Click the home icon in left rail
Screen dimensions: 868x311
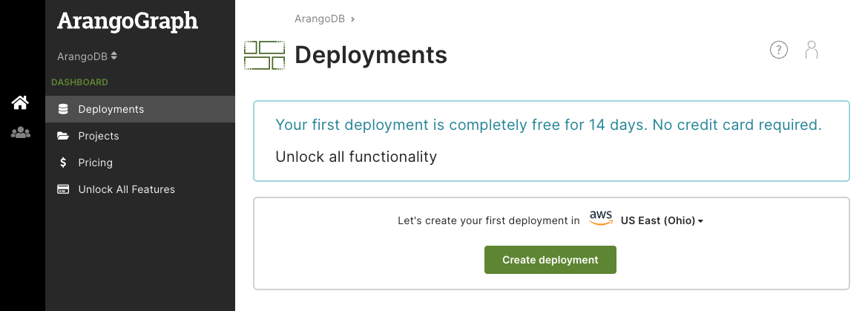click(21, 102)
